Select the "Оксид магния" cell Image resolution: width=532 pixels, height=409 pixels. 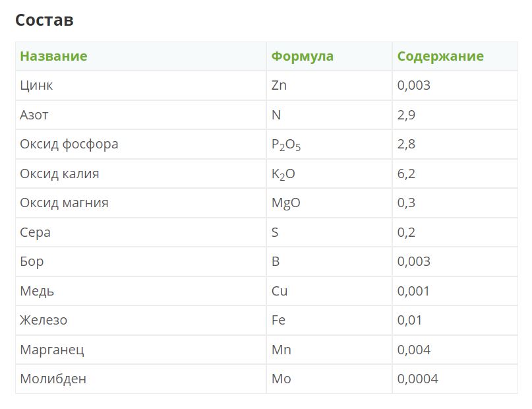pyautogui.click(x=64, y=203)
